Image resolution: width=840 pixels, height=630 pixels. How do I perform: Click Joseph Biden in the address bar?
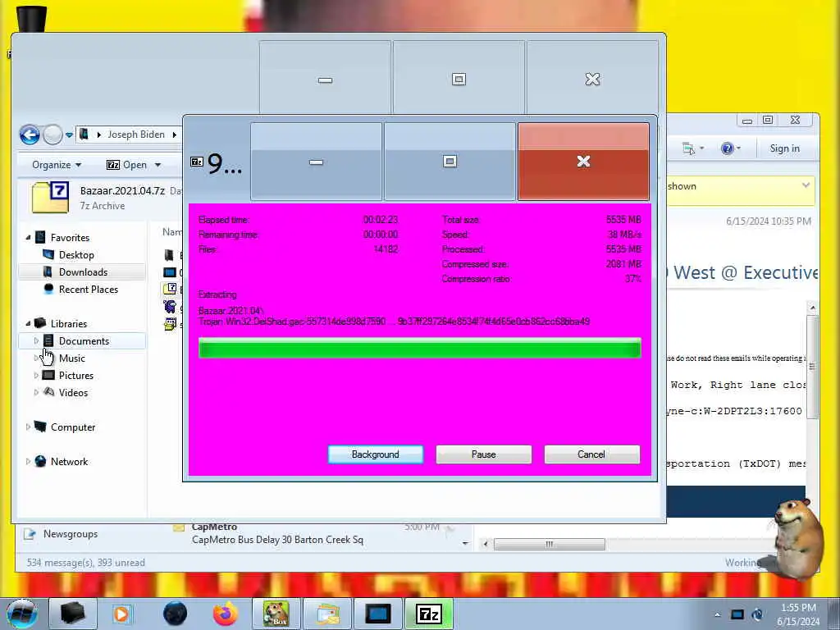136,135
